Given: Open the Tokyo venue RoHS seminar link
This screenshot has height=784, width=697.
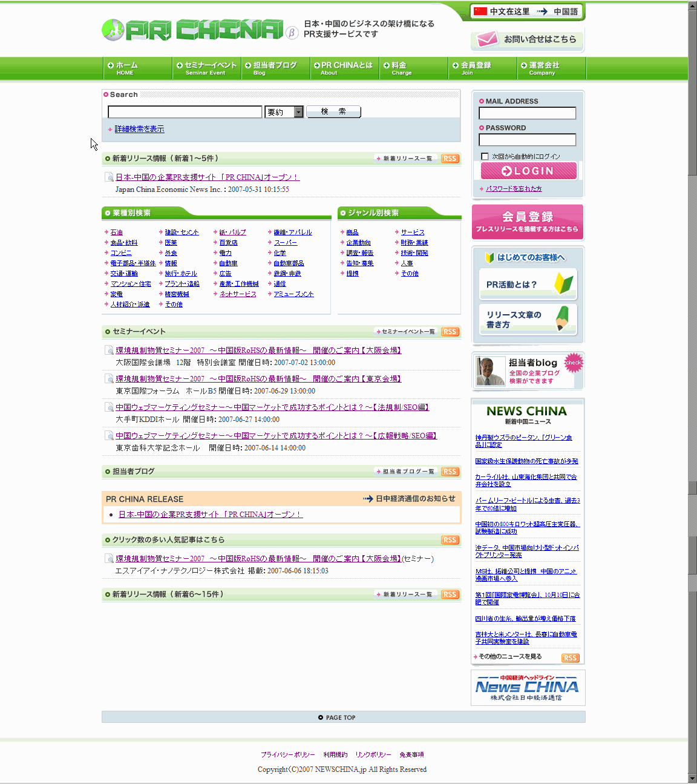Looking at the screenshot, I should (258, 379).
